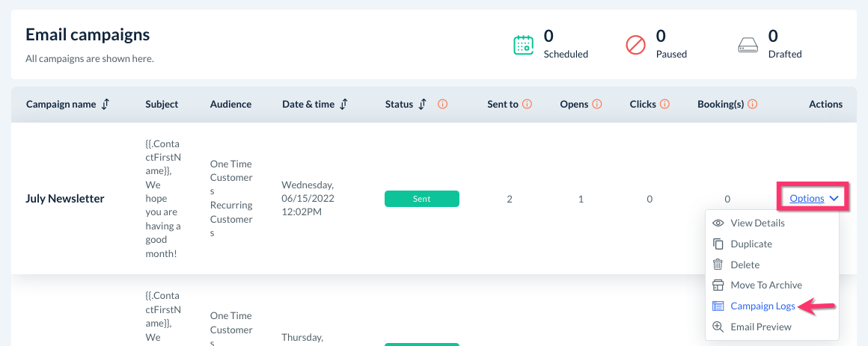Click the Clicks value 0 for July Newsletter
Viewport: 868px width, 346px height.
tap(650, 199)
